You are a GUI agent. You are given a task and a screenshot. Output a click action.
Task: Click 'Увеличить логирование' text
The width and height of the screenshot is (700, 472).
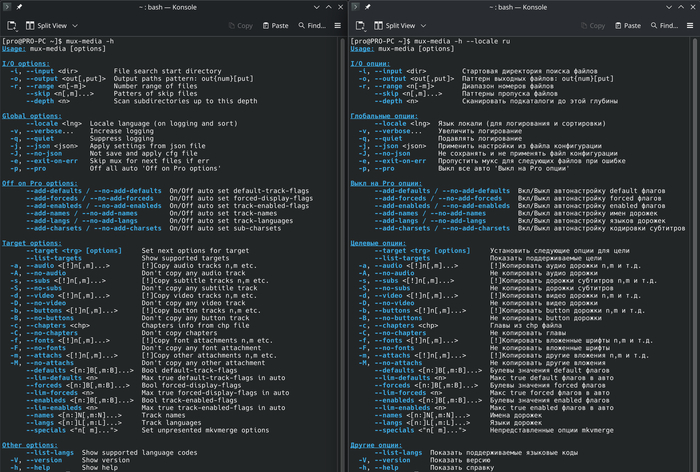[480, 131]
